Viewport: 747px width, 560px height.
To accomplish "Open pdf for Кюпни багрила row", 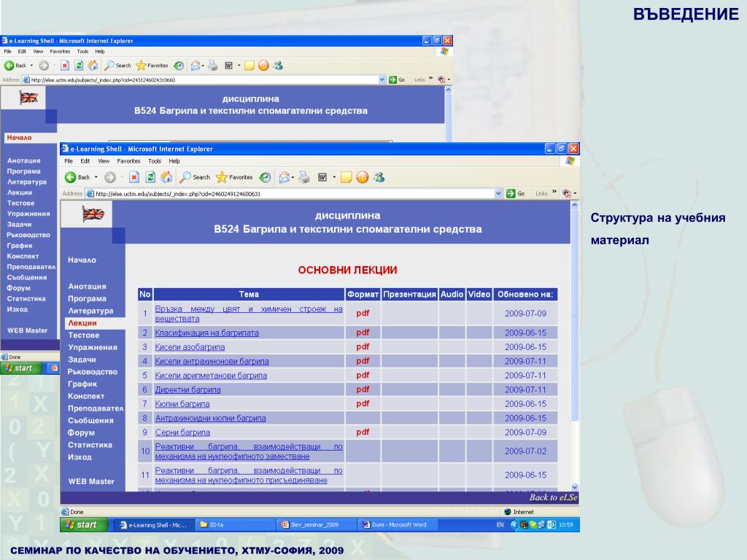I will tap(363, 403).
